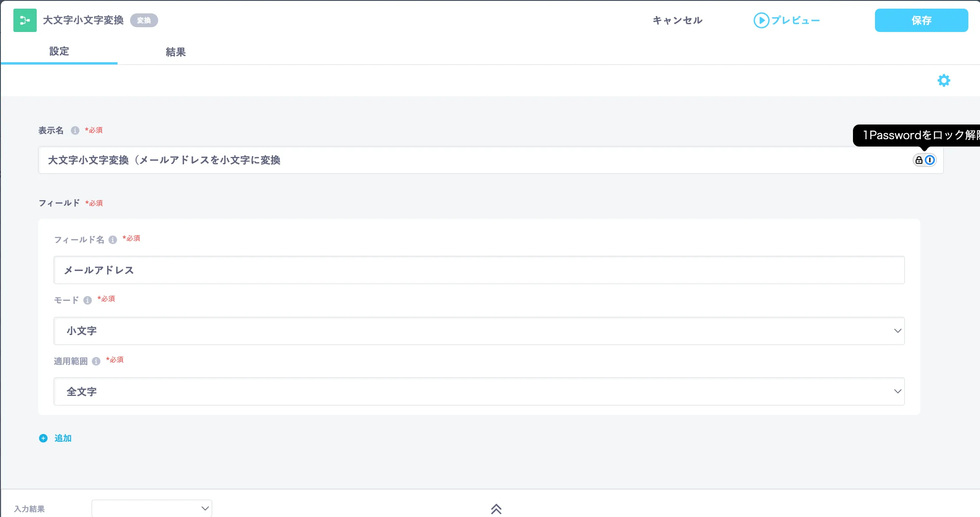The width and height of the screenshot is (980, 517).
Task: Expand bottom panel with double chevron up
Action: [x=496, y=509]
